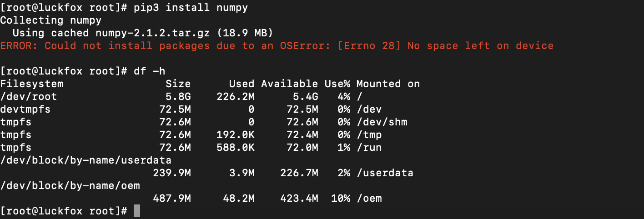Click the /run mount point text
Image resolution: width=644 pixels, height=219 pixels.
[369, 147]
